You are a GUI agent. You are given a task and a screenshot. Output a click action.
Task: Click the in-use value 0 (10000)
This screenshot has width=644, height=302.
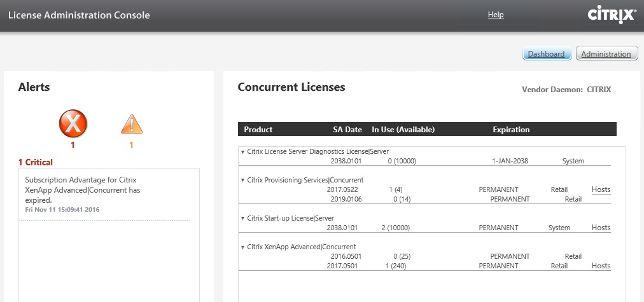point(402,161)
